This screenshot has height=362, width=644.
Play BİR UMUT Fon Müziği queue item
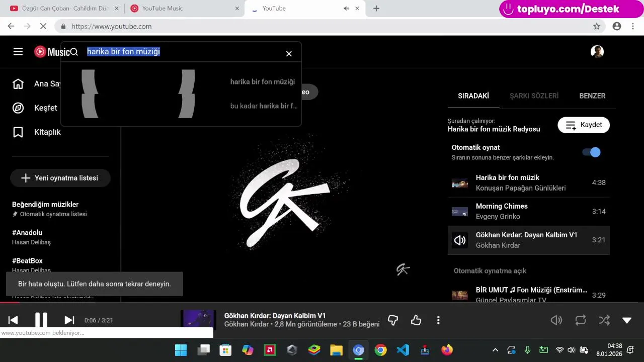click(528, 295)
